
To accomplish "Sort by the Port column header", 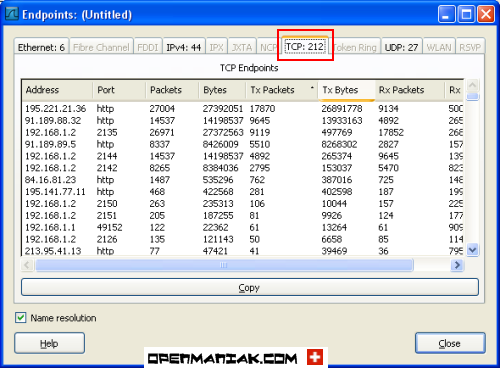I will pyautogui.click(x=119, y=90).
